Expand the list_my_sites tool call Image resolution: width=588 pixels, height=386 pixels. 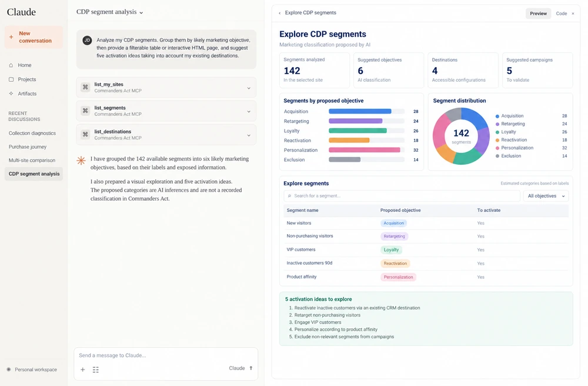(249, 88)
